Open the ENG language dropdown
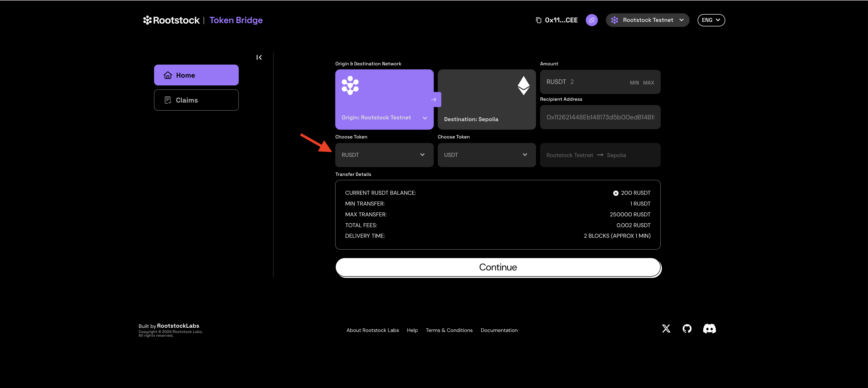The width and height of the screenshot is (868, 388). (x=711, y=20)
